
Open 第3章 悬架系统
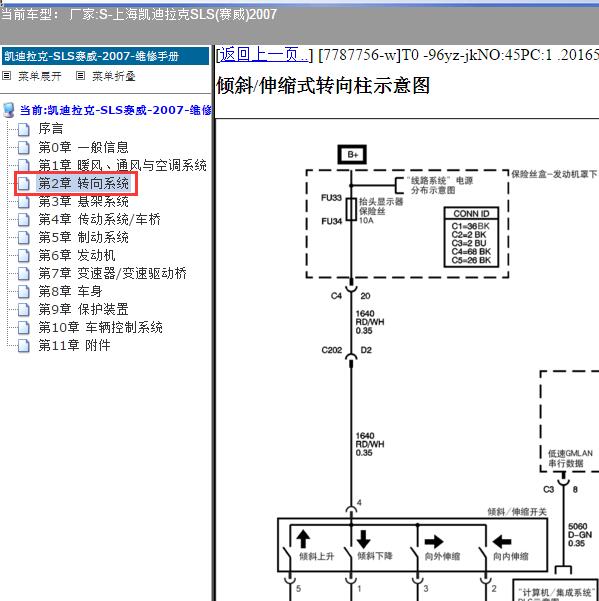click(83, 201)
